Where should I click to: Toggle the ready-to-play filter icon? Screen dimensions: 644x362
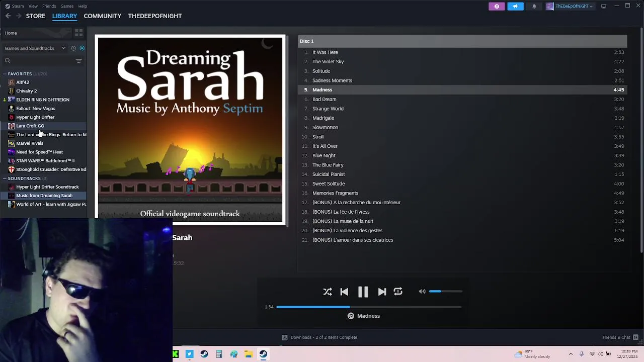(x=82, y=48)
